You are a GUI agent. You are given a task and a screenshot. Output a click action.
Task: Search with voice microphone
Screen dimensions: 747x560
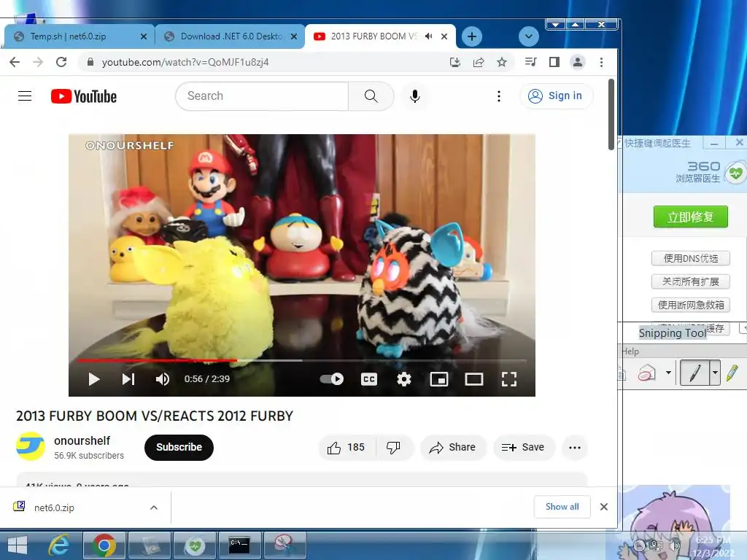pyautogui.click(x=415, y=96)
